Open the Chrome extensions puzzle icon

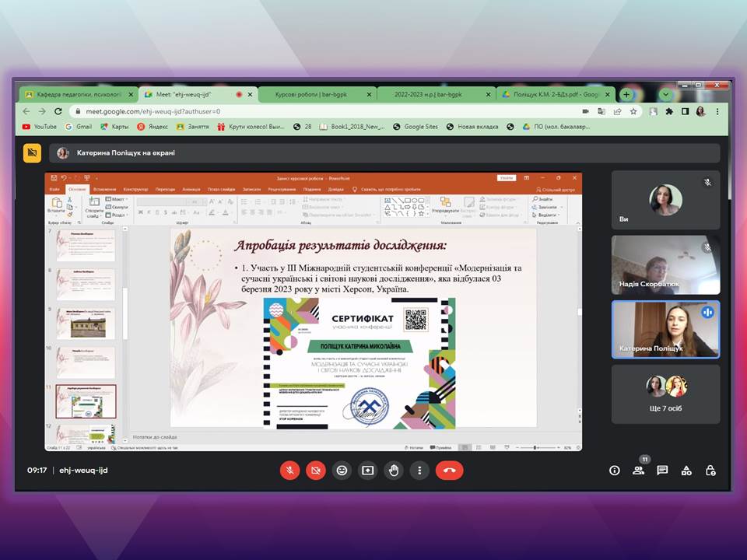669,111
